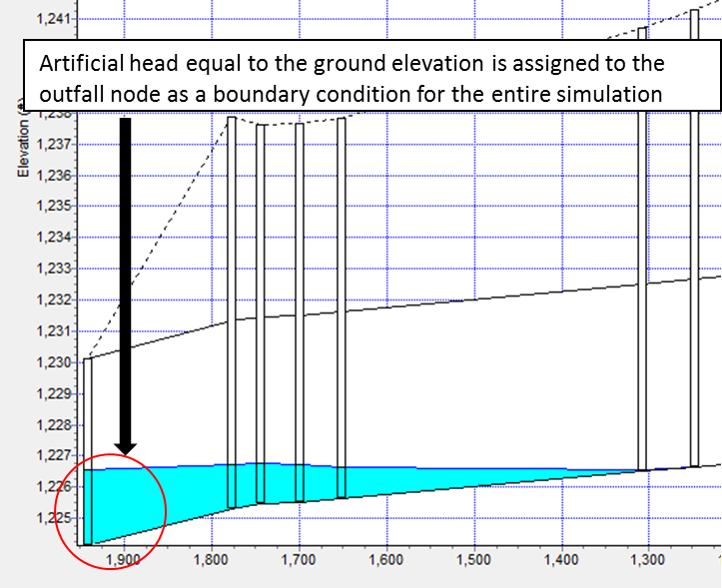Viewport: 722px width, 588px height.
Task: Select the outfall node at far left
Action: [x=87, y=449]
